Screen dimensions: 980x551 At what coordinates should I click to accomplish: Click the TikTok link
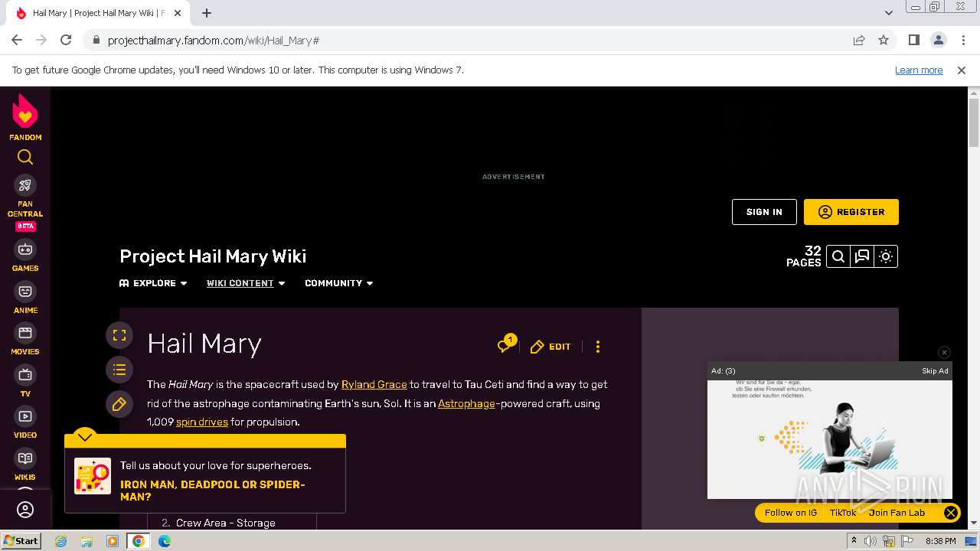[843, 513]
